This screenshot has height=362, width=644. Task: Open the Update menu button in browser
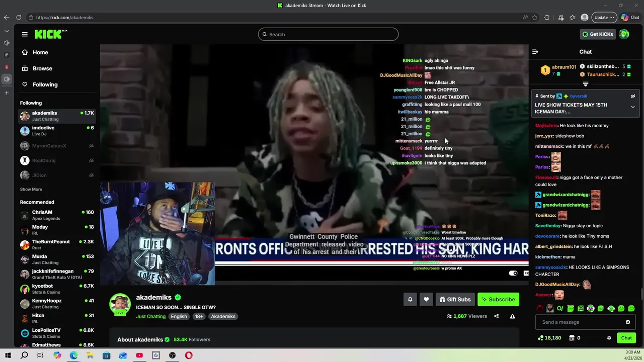tap(604, 17)
